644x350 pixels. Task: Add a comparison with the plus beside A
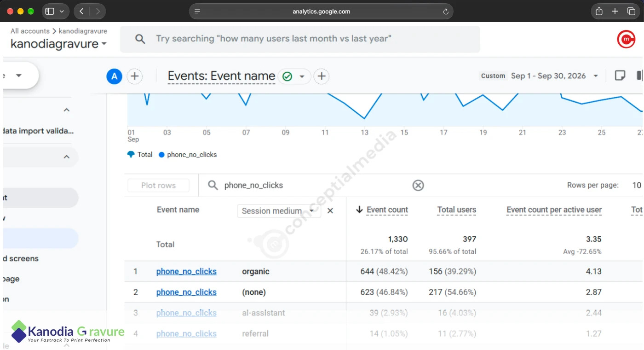[134, 76]
